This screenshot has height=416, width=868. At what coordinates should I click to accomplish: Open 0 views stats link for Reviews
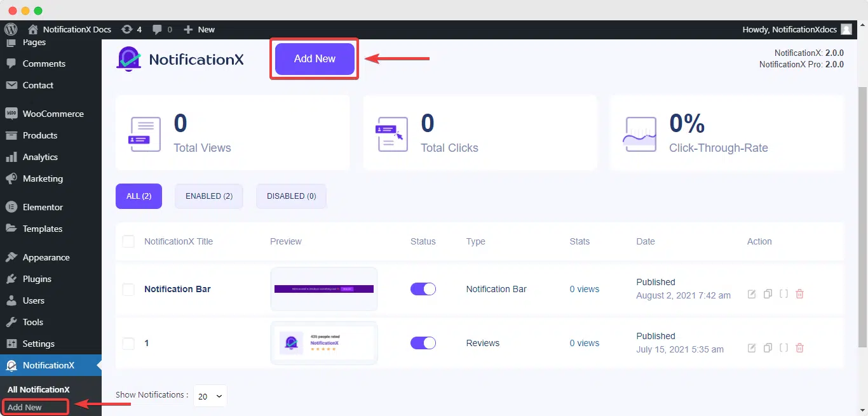click(x=585, y=343)
